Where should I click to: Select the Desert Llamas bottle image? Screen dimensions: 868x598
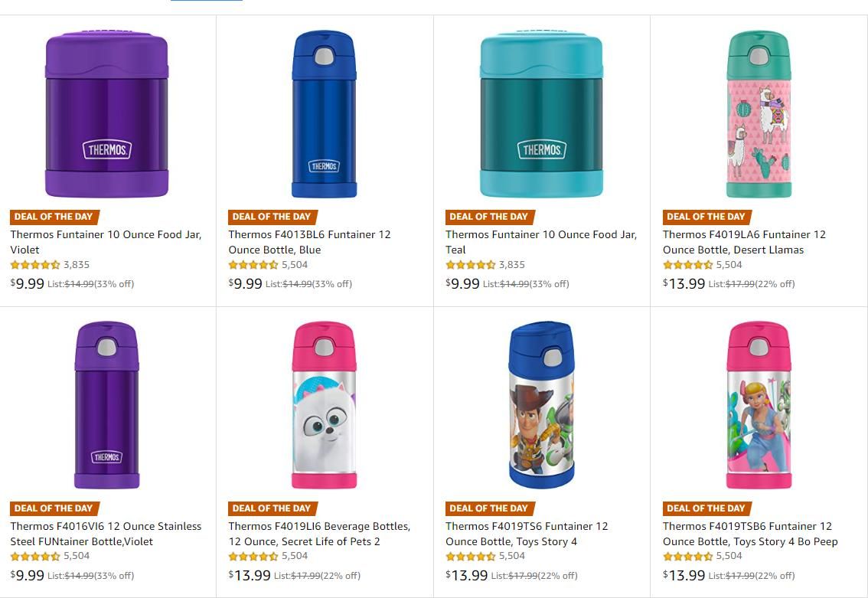click(758, 114)
